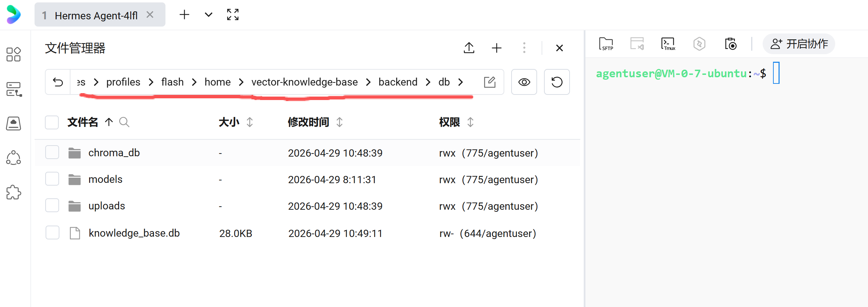Sort by 大小 using its sort arrows

(x=250, y=122)
